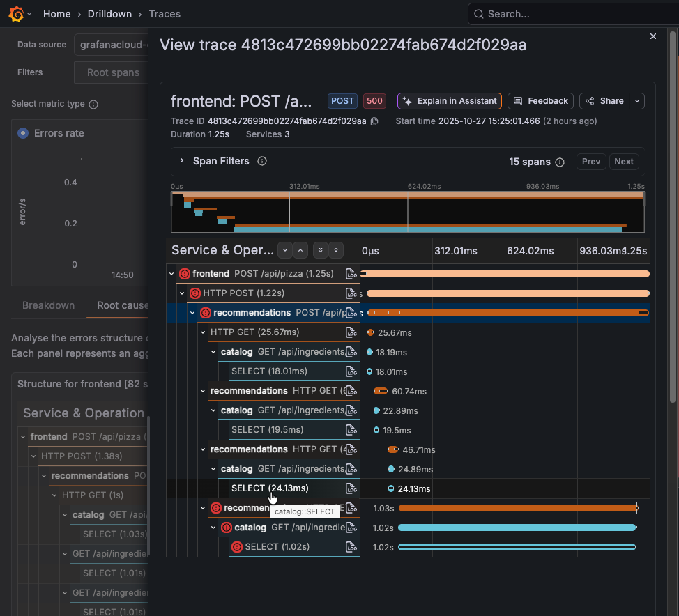Collapse the frontend POST /api/pizza span
This screenshot has width=679, height=616.
coord(171,273)
